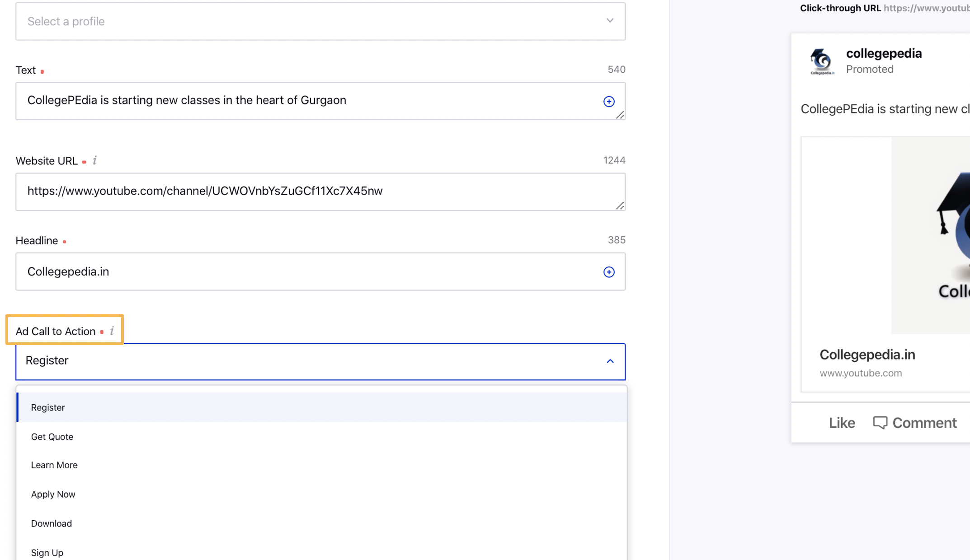Screen dimensions: 970x560
Task: Select Register option in the list
Action: click(321, 407)
